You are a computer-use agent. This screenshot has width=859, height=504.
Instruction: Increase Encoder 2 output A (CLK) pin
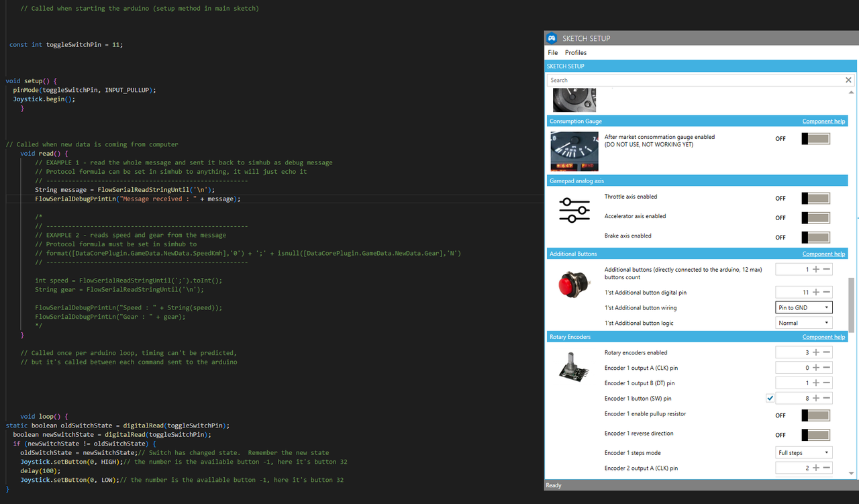click(816, 468)
